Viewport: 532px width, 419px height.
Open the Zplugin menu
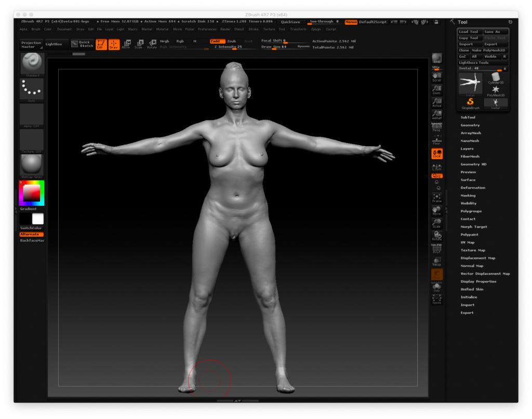tap(316, 29)
